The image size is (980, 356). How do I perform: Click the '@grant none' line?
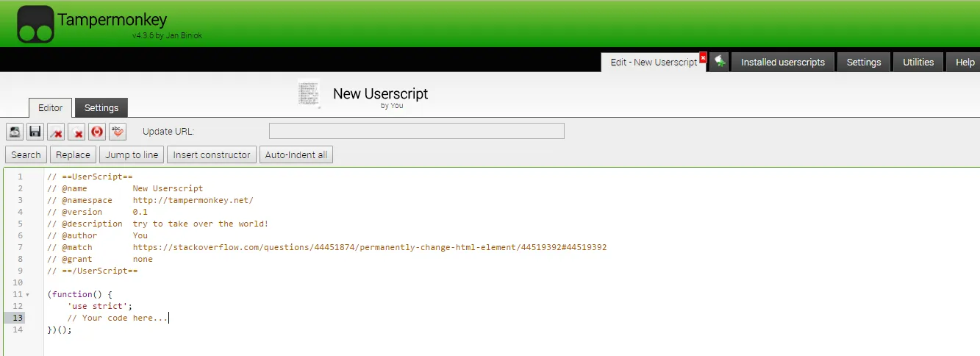pyautogui.click(x=100, y=259)
